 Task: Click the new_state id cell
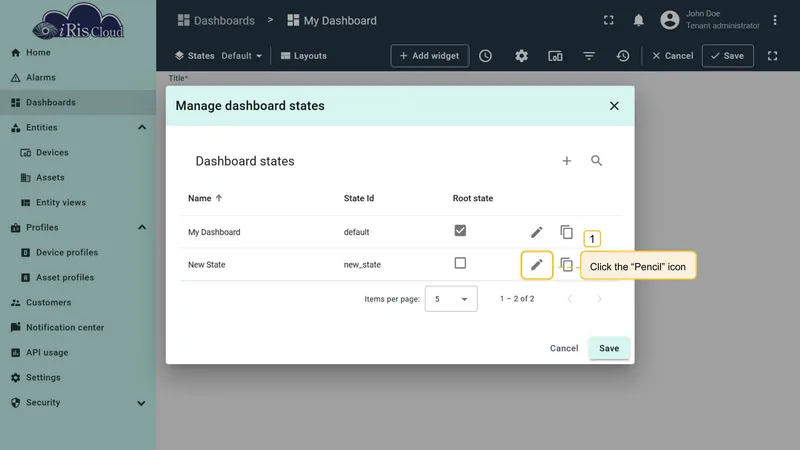(x=362, y=265)
